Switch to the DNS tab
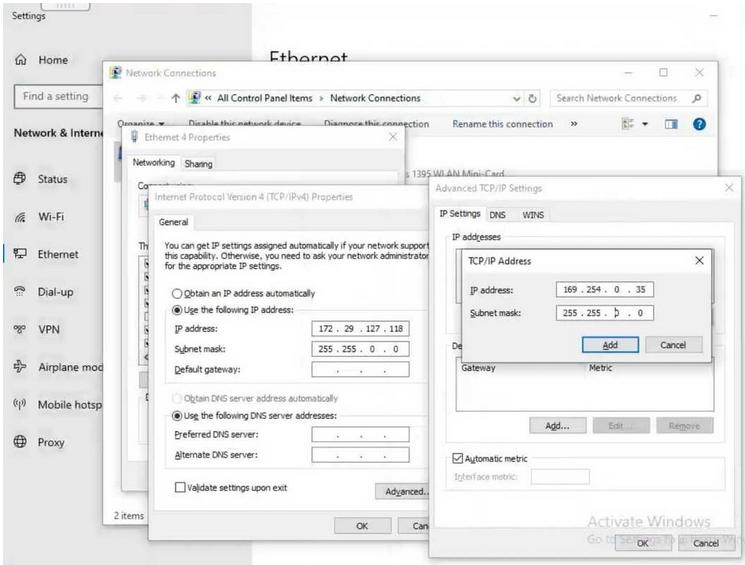745x565 pixels. coord(497,214)
